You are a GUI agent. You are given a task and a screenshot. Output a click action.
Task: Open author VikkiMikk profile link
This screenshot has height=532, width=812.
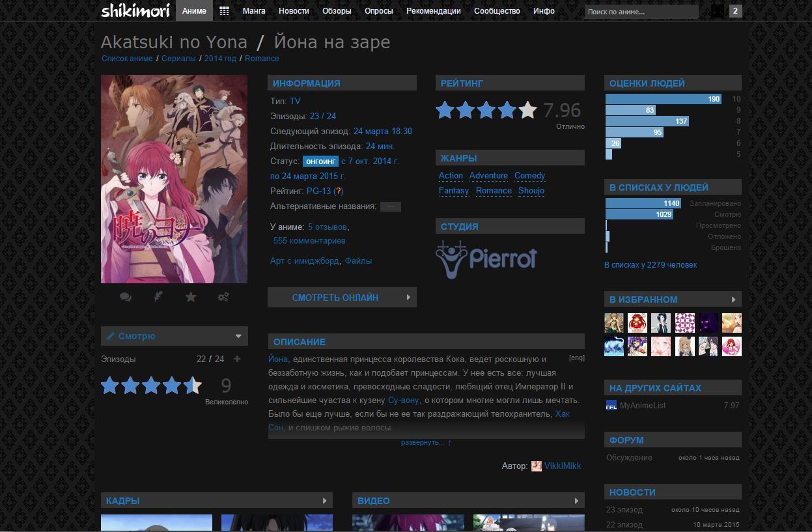[x=563, y=466]
